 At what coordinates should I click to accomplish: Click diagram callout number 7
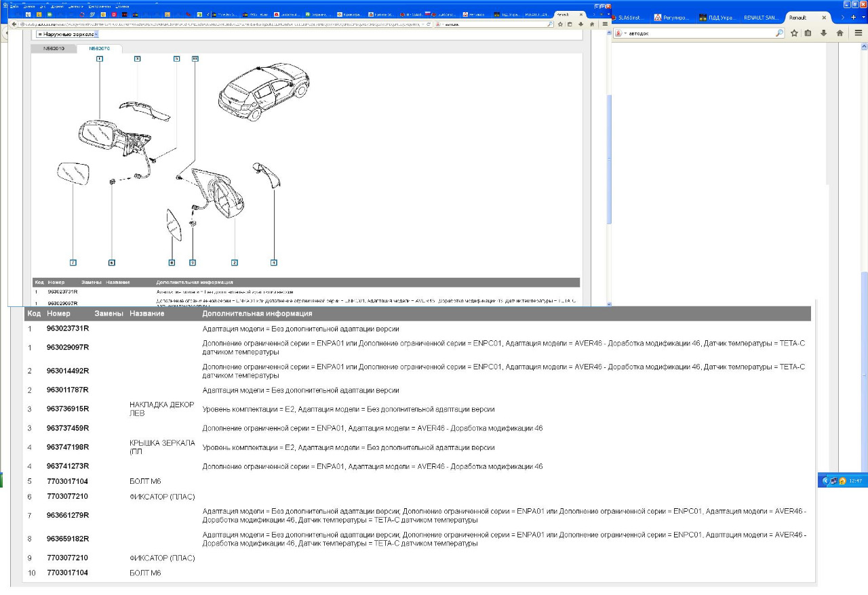tap(73, 262)
